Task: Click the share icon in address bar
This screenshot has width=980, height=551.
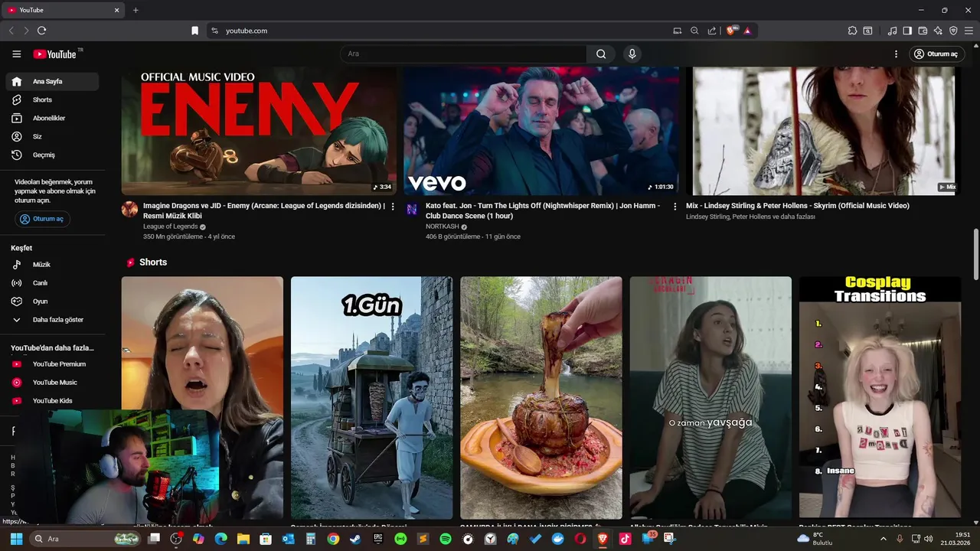Action: coord(712,31)
